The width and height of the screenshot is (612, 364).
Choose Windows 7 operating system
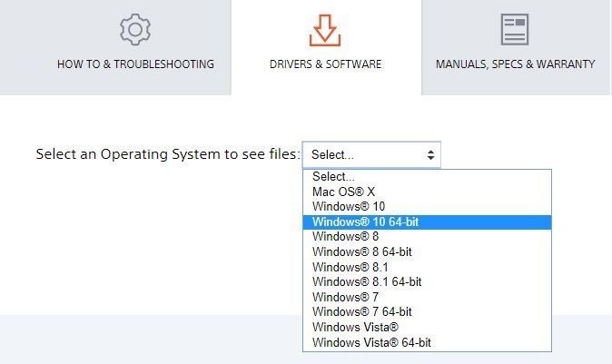(x=427, y=298)
